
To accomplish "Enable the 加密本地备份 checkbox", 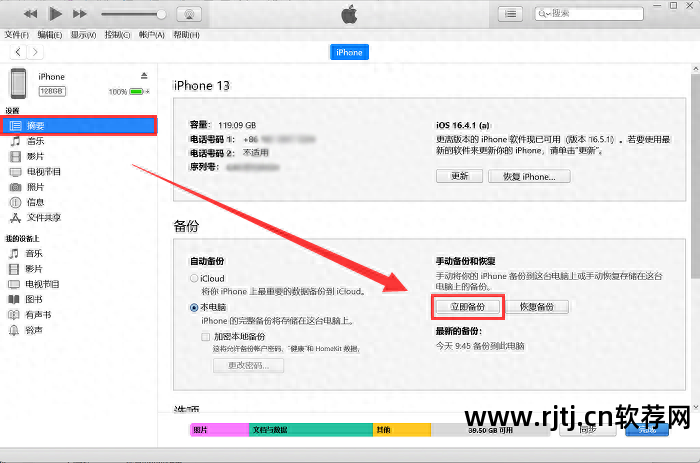I will 205,337.
